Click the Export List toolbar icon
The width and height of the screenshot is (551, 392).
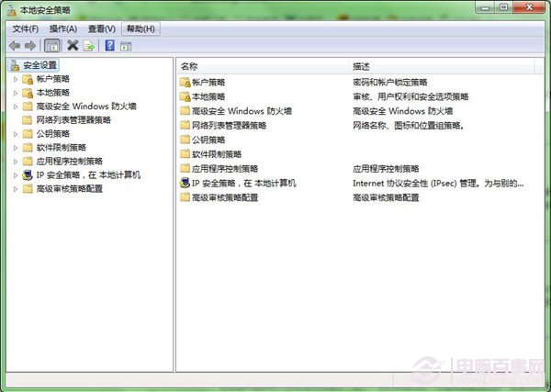click(89, 45)
